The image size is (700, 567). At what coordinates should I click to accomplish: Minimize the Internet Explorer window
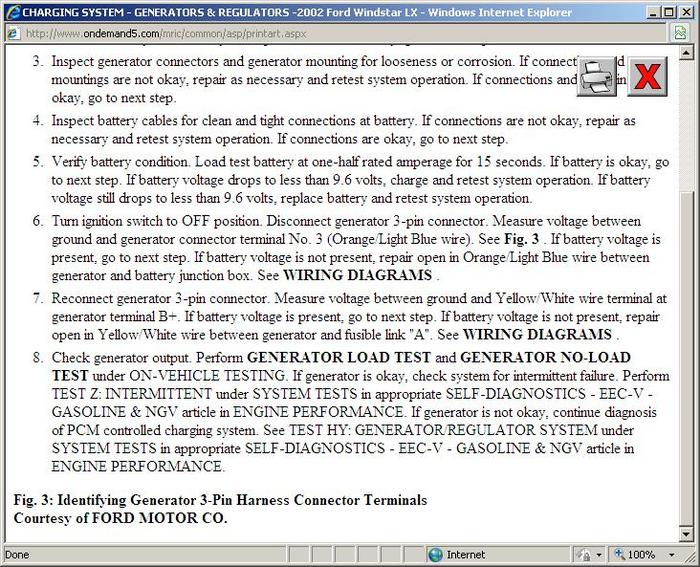pyautogui.click(x=654, y=12)
